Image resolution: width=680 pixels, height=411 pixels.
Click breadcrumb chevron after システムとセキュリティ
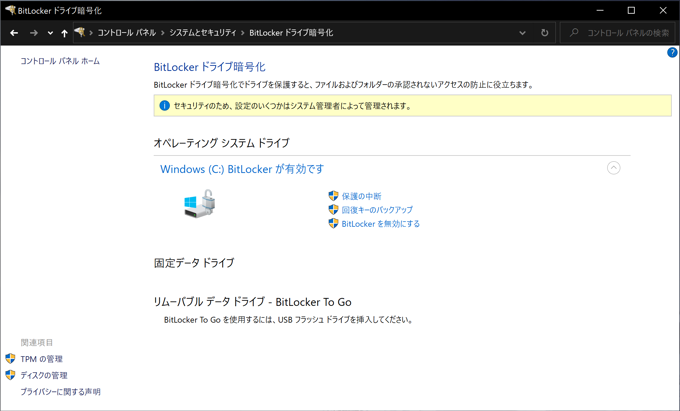(x=242, y=33)
